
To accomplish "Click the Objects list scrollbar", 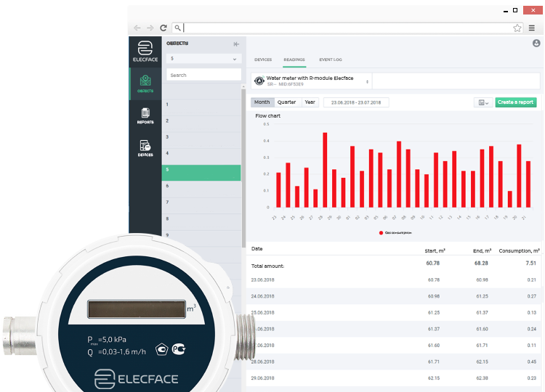I will coord(243,168).
